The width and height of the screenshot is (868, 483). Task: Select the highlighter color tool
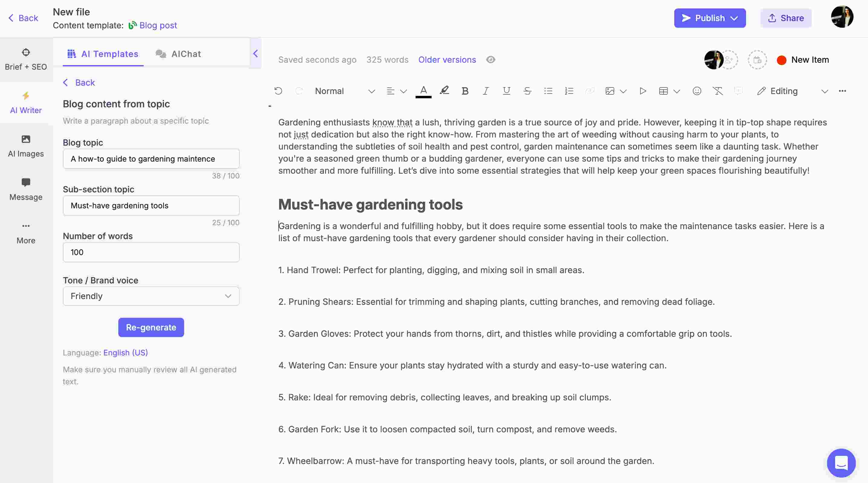(x=444, y=90)
